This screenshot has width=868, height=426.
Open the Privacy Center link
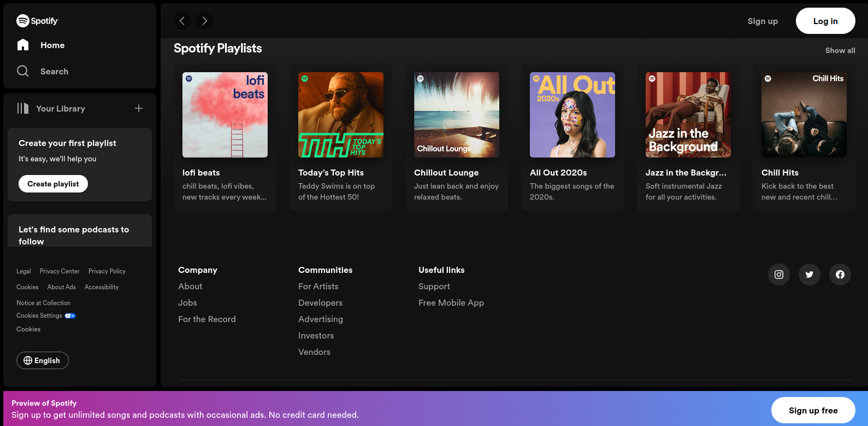point(60,271)
